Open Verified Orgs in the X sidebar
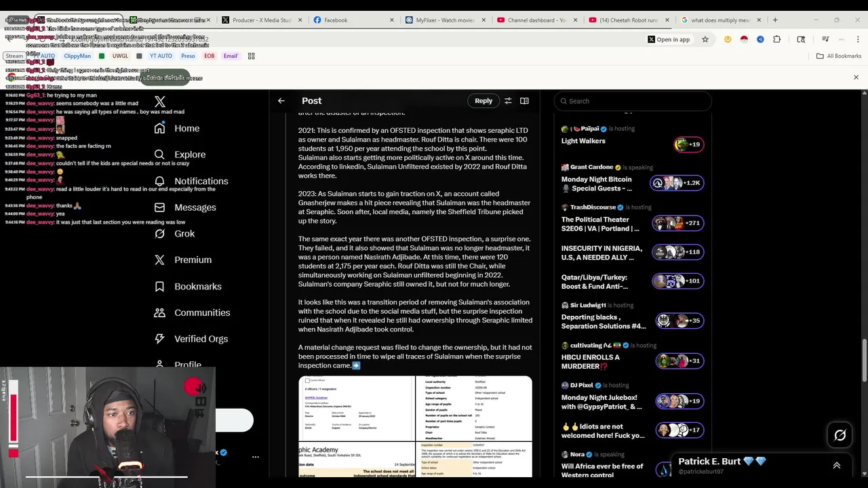This screenshot has height=488, width=868. pyautogui.click(x=191, y=339)
